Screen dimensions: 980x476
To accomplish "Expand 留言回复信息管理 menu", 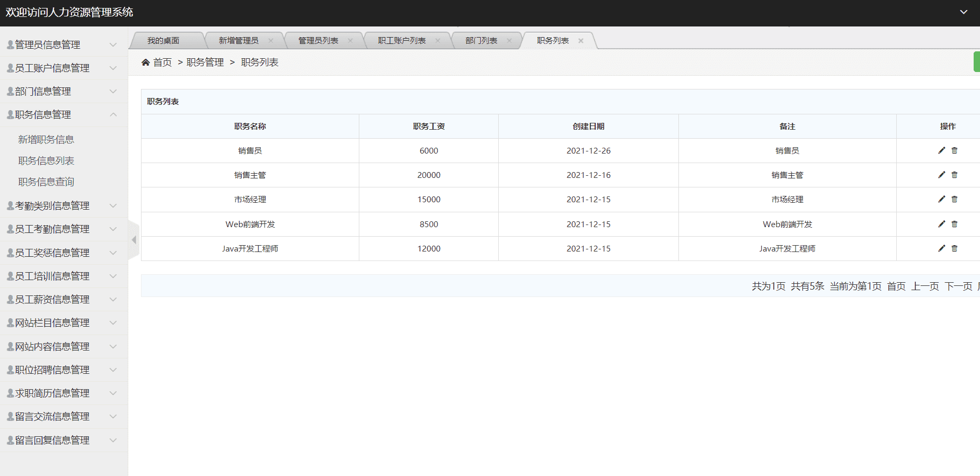I will pyautogui.click(x=64, y=440).
